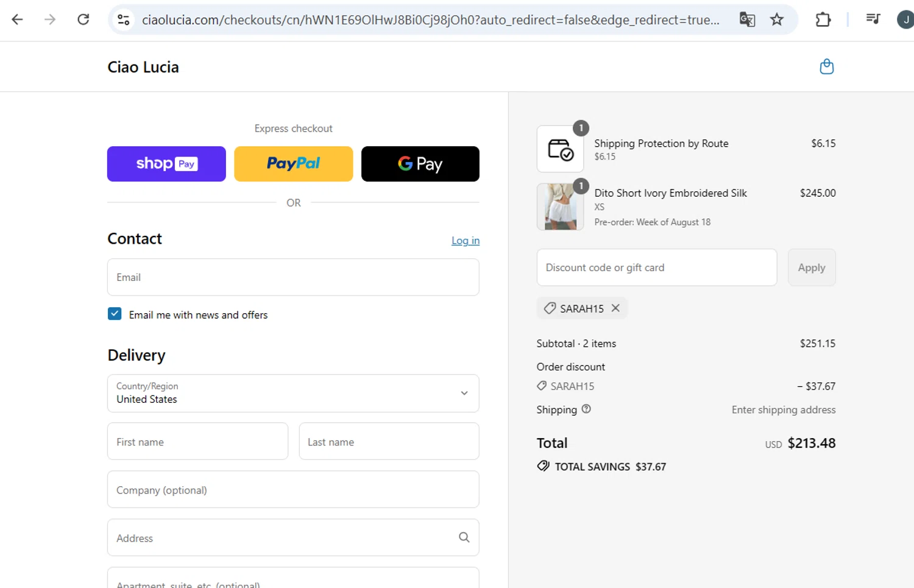The height and width of the screenshot is (588, 914).
Task: Open site information icon in address bar
Action: click(x=124, y=19)
